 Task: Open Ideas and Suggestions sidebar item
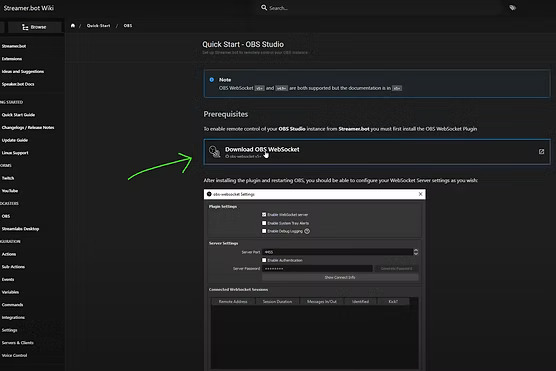tap(23, 72)
